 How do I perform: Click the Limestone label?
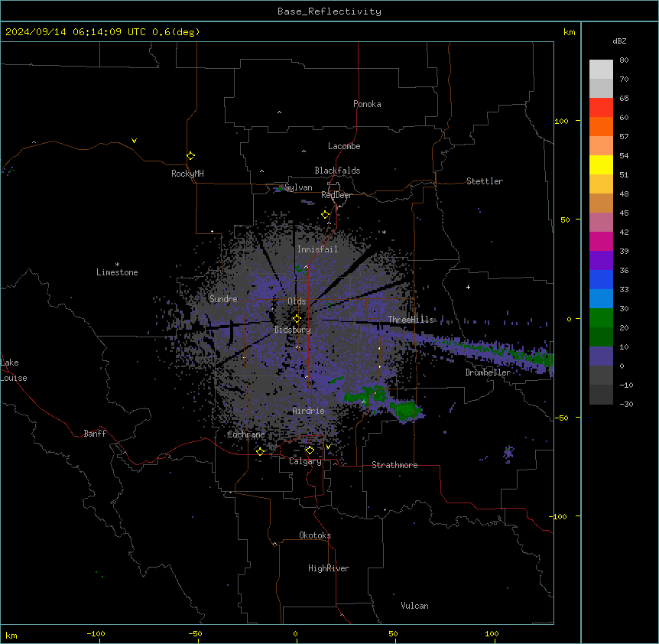point(117,272)
